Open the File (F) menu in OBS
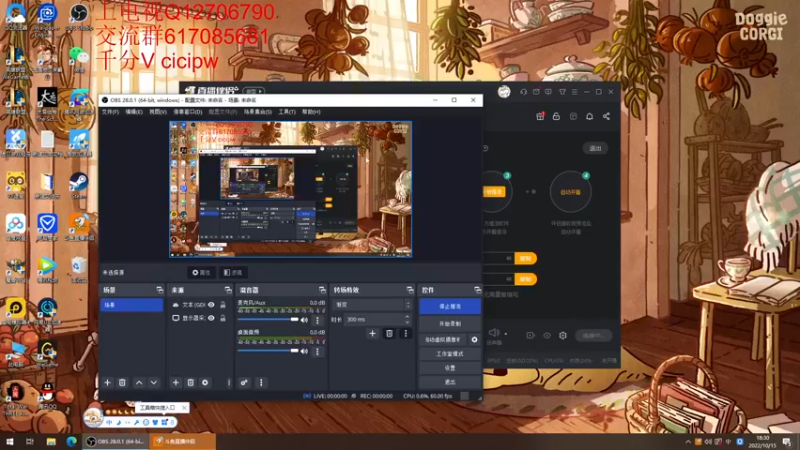Screen dimensions: 800x450 click(x=110, y=112)
